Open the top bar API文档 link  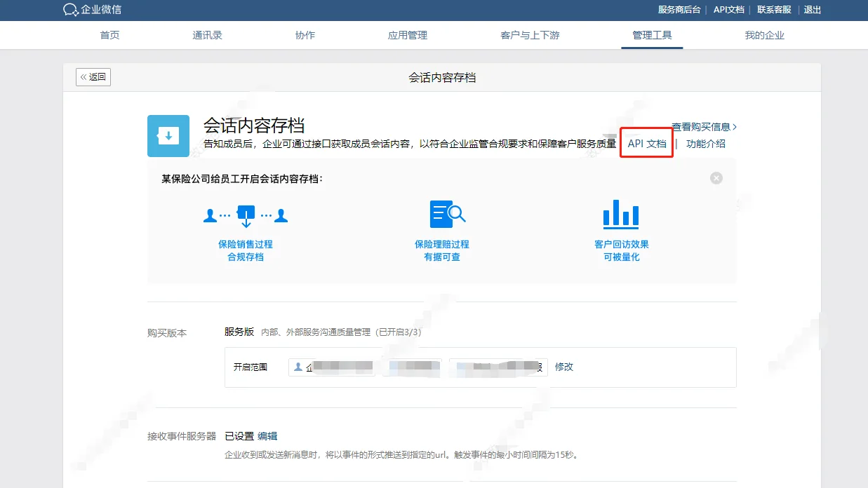click(728, 10)
